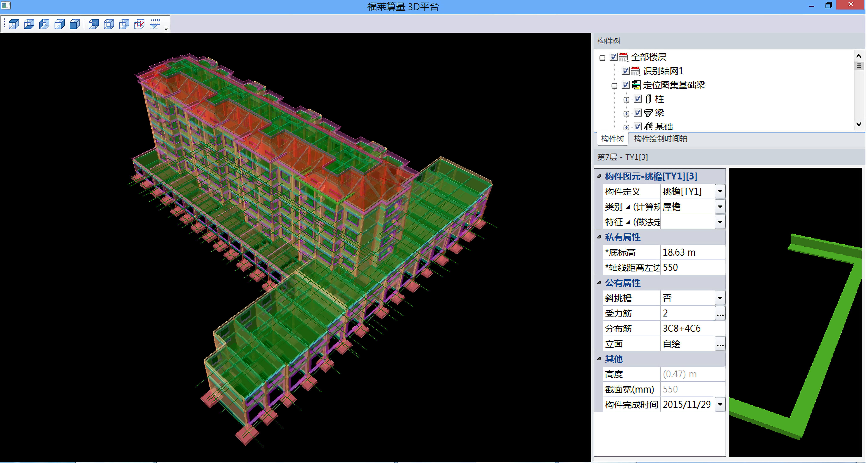Switch to 构件绘制时间轴 tab

click(x=661, y=139)
